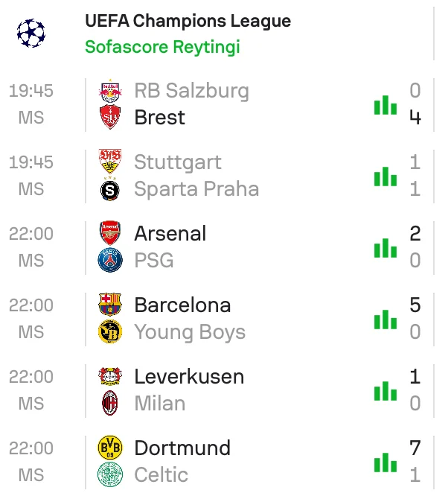Click the Dortmund score of 7
The width and height of the screenshot is (448, 502).
415,448
